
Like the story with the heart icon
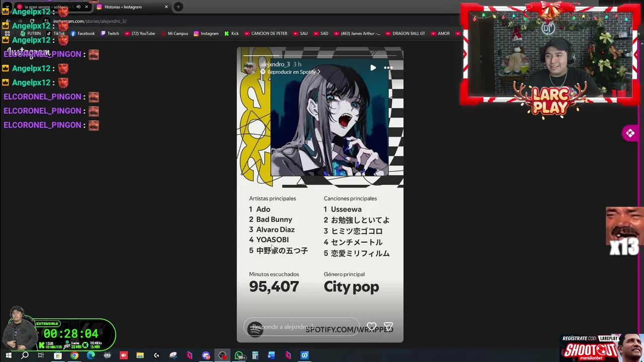(x=371, y=327)
